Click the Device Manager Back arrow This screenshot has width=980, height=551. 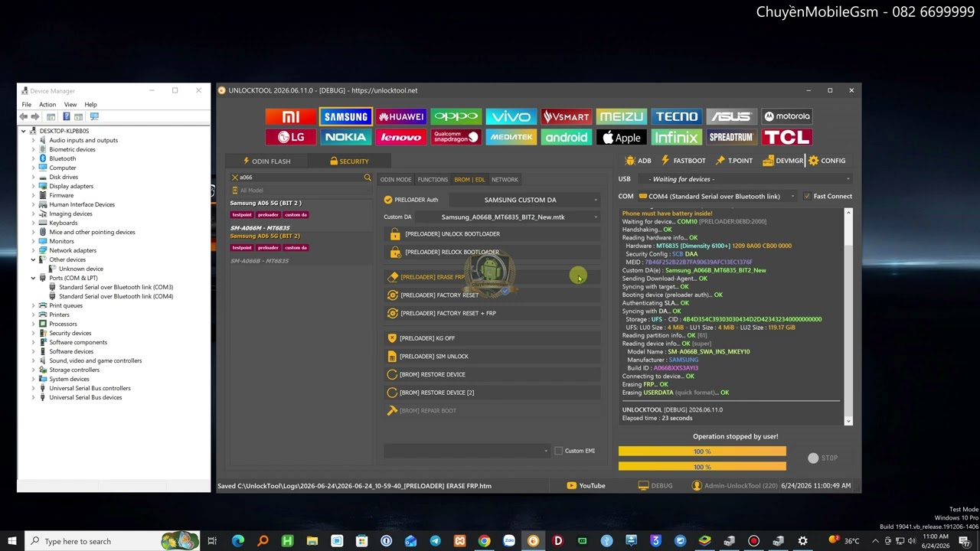point(24,116)
